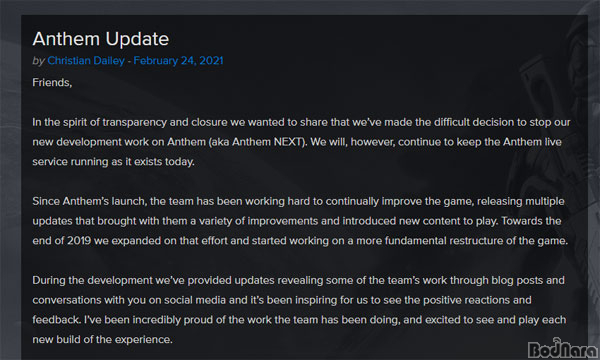
Task: Click the phrase "(aka Anthem NEXT)"
Action: click(x=258, y=142)
